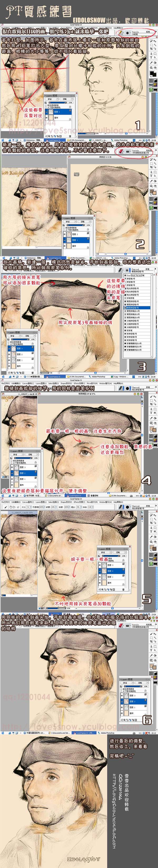Screen dimensions: 158x868
Task: Hide 图层 1 via eye icon in step 2 Layers panel
Action: (x=65, y=240)
